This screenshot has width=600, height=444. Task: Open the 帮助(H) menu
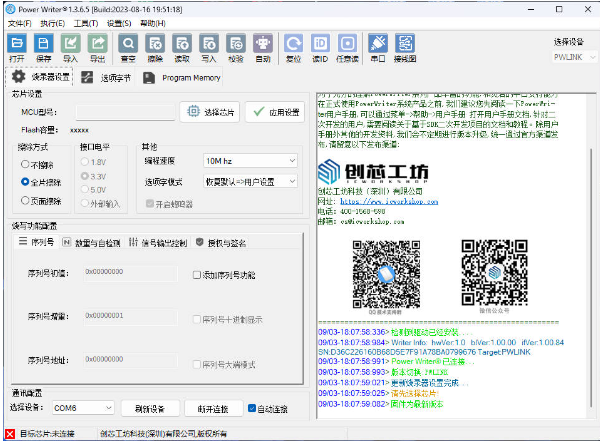point(153,24)
